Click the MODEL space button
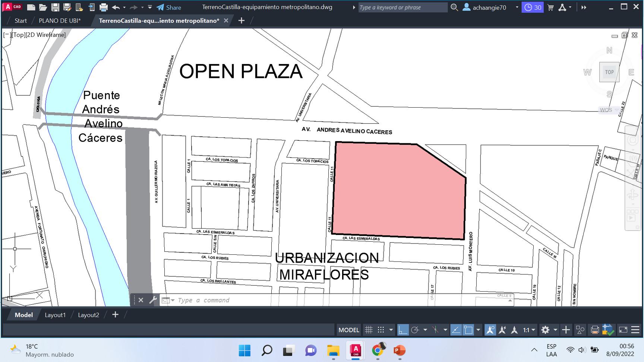This screenshot has width=644, height=362. pyautogui.click(x=349, y=330)
